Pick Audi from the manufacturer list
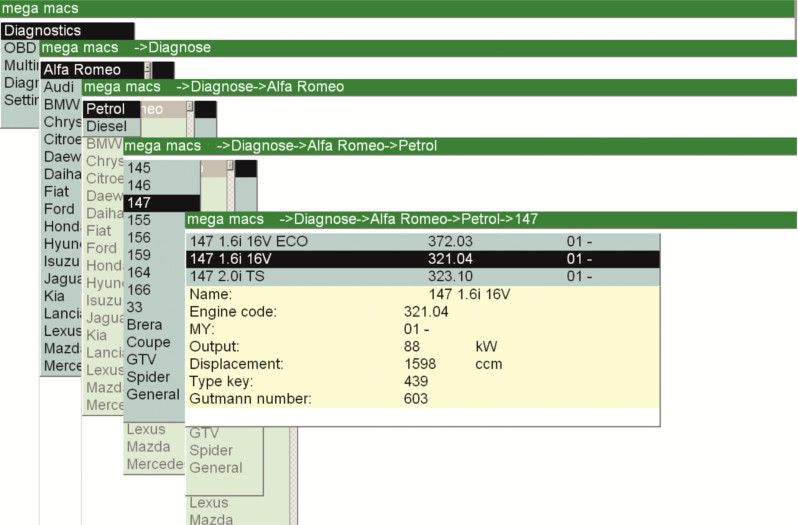The width and height of the screenshot is (798, 525). pyautogui.click(x=59, y=87)
